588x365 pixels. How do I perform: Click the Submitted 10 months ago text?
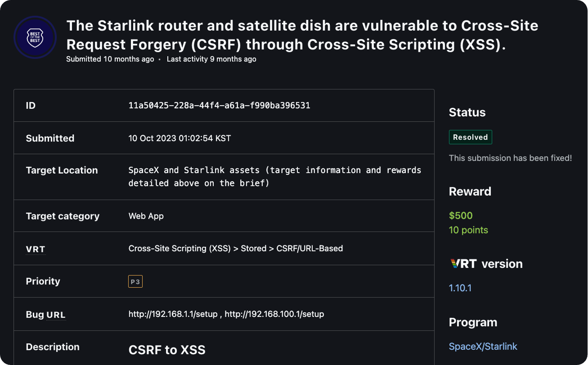click(x=110, y=59)
